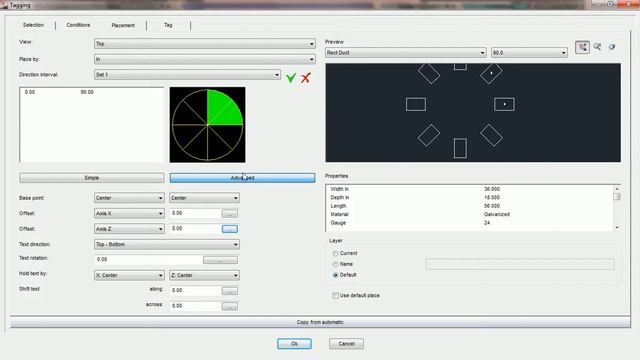The height and width of the screenshot is (360, 640).
Task: Click the Shift text along value field
Action: pos(195,291)
